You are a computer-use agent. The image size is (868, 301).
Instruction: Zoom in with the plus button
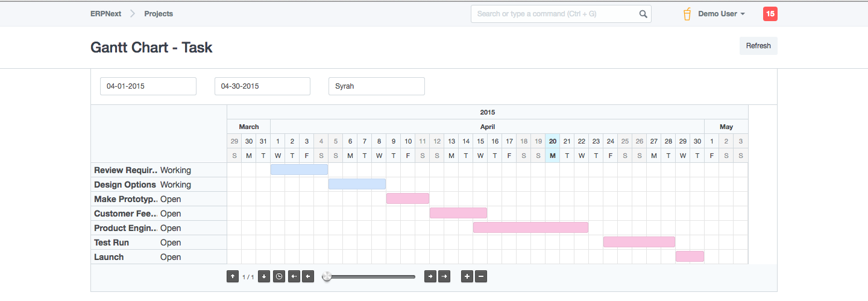pyautogui.click(x=467, y=276)
